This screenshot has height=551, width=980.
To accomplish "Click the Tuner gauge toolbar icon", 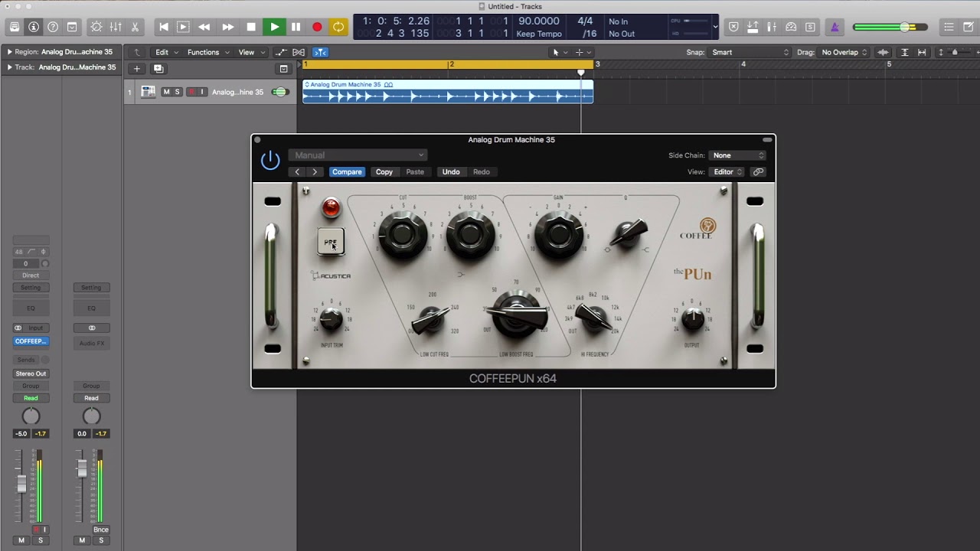I will coord(791,27).
